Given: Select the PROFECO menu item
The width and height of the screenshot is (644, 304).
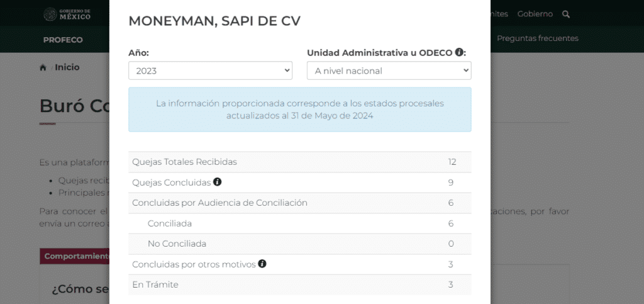Looking at the screenshot, I should pos(63,40).
